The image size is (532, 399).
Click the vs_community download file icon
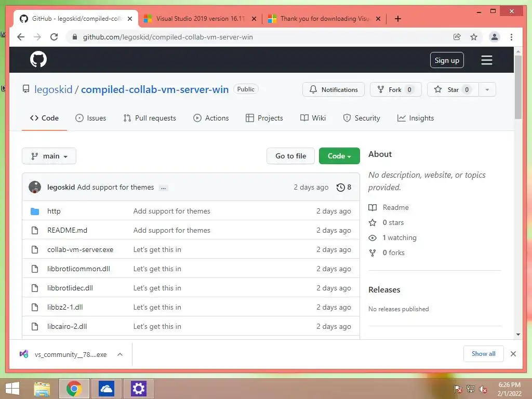[x=24, y=354]
